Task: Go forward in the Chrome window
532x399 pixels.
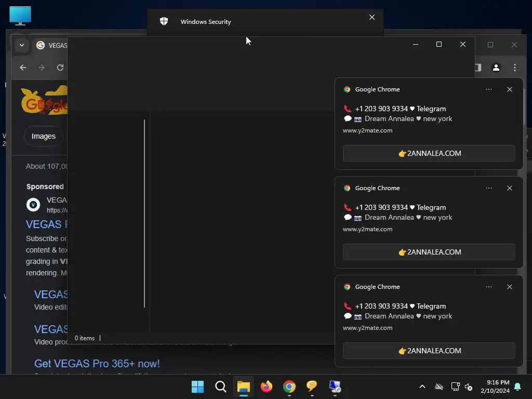Action: tap(42, 68)
